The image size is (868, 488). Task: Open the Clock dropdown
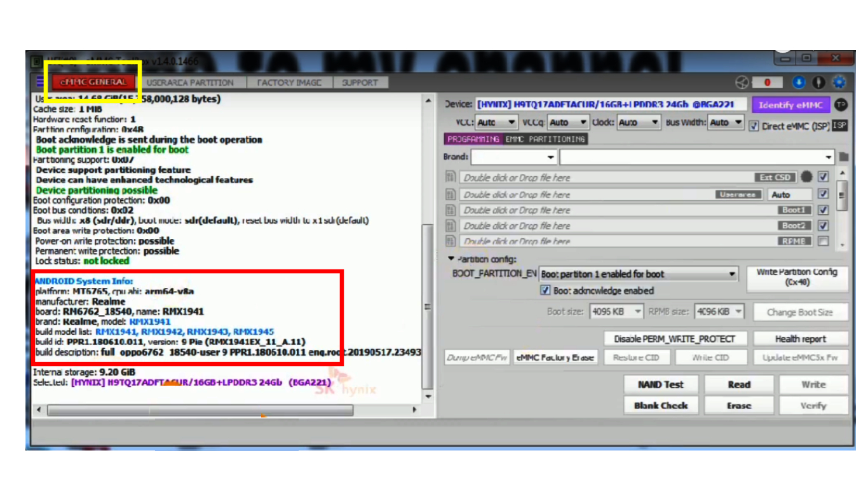(x=638, y=123)
